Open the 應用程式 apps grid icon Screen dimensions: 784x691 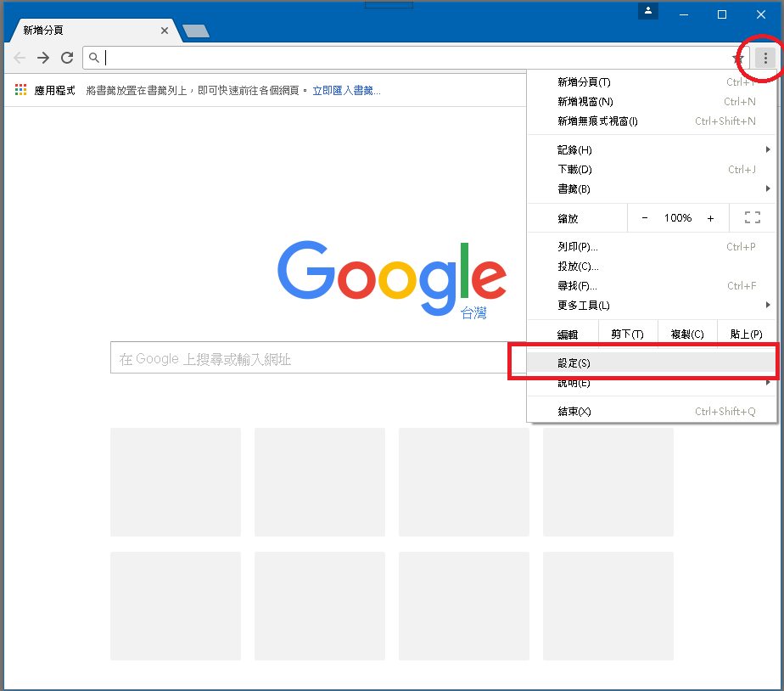21,90
